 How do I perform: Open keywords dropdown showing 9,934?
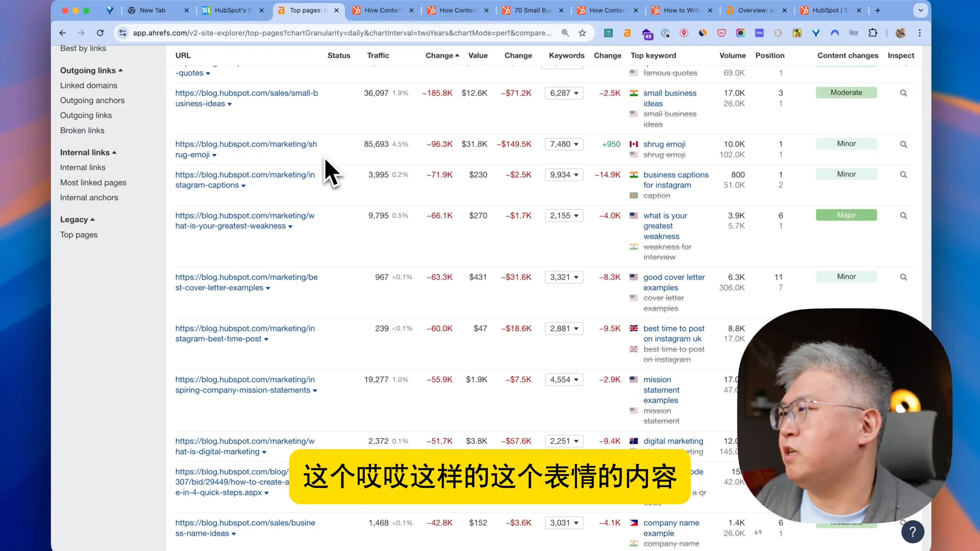(x=564, y=174)
